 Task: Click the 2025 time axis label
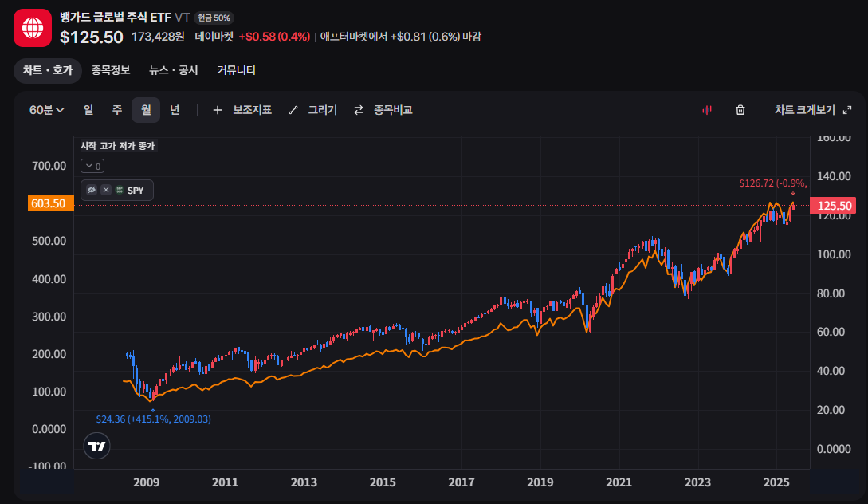tap(776, 482)
